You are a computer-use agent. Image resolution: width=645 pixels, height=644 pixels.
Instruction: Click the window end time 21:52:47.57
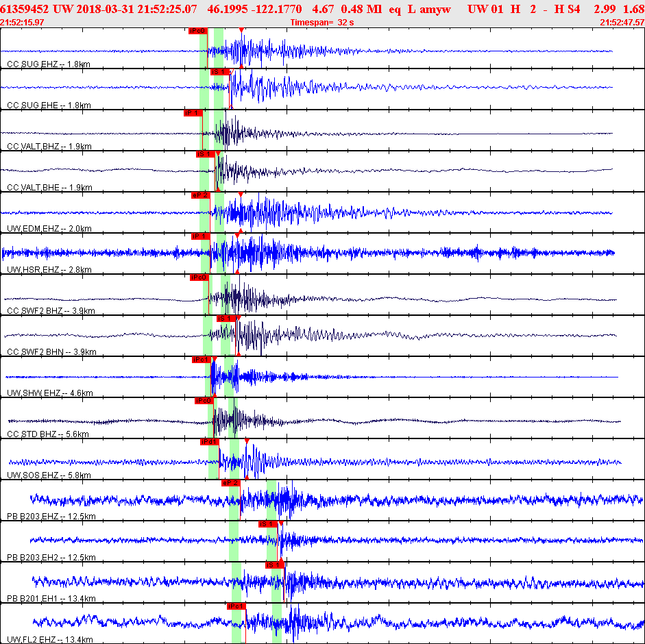click(622, 23)
